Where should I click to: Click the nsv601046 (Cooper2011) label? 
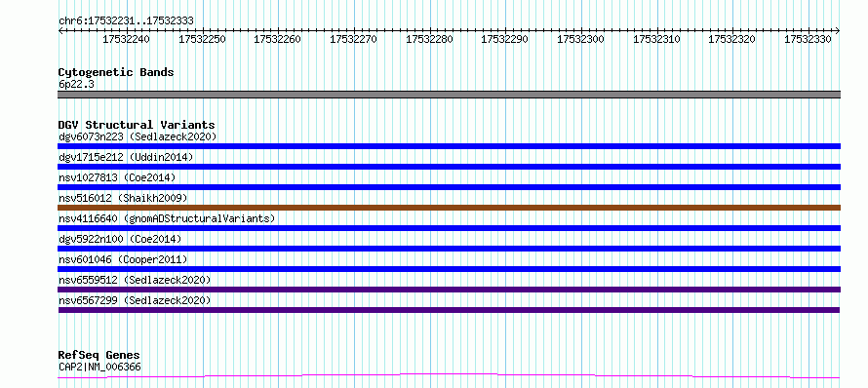[x=123, y=259]
